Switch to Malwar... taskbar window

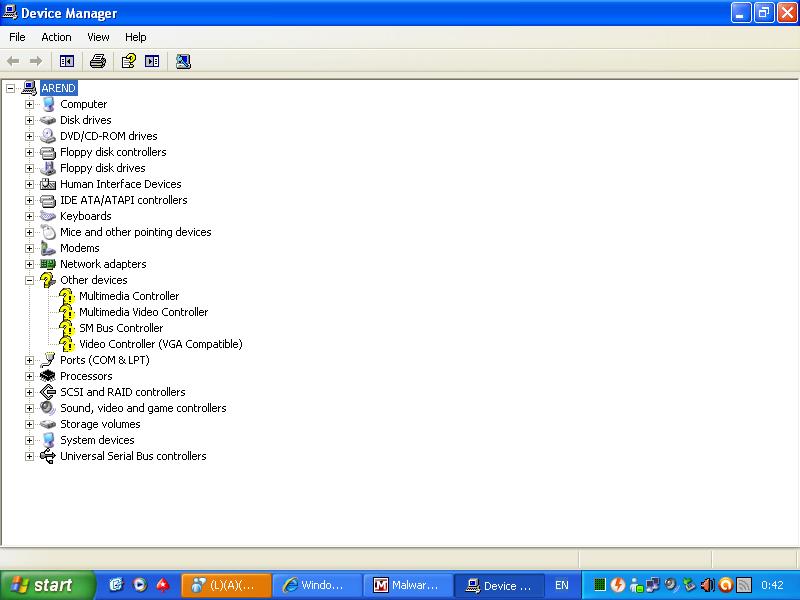407,585
